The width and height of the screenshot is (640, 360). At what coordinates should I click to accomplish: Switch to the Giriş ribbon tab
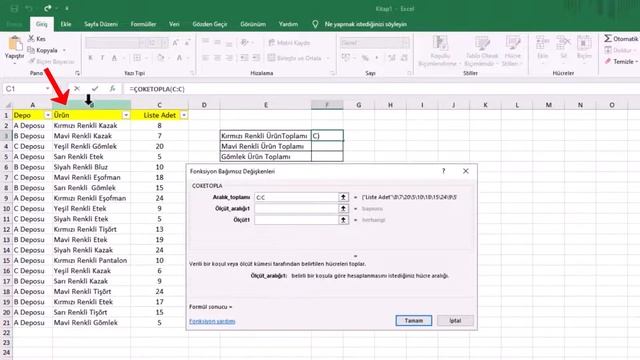click(x=42, y=24)
